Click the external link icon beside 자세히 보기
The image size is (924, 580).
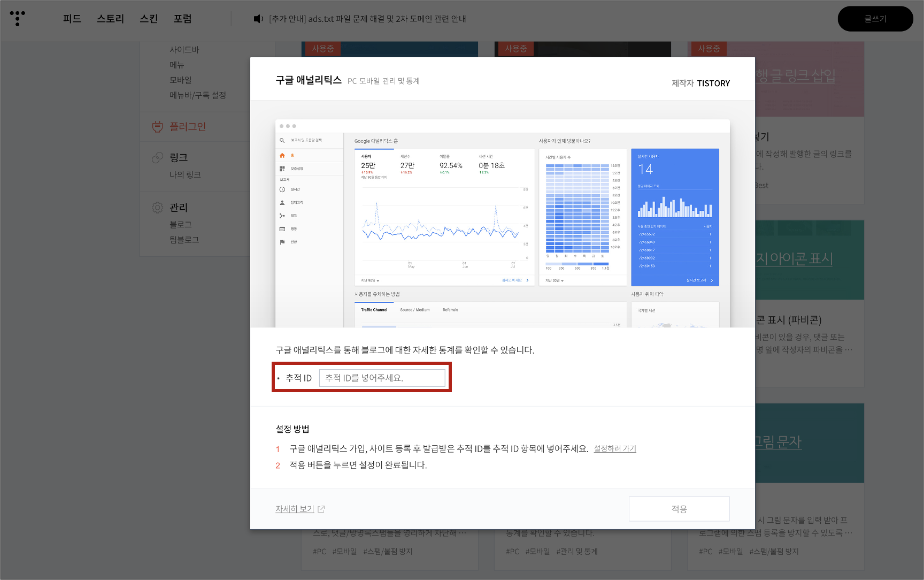click(321, 509)
